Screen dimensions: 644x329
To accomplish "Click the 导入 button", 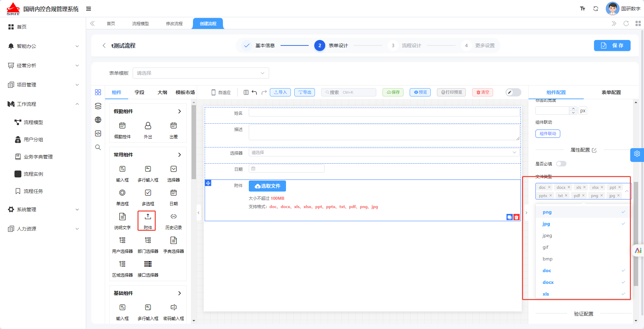I will pyautogui.click(x=280, y=92).
